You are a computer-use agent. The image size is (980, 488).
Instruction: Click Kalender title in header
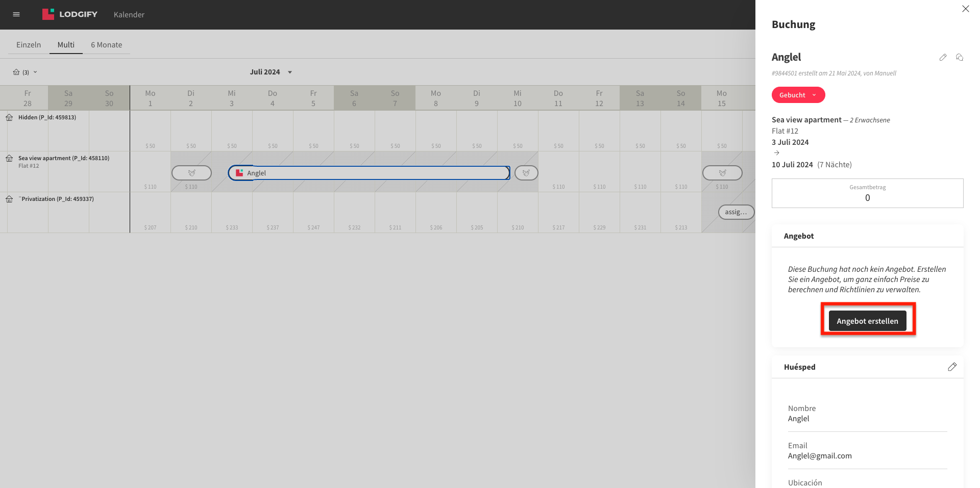[129, 15]
